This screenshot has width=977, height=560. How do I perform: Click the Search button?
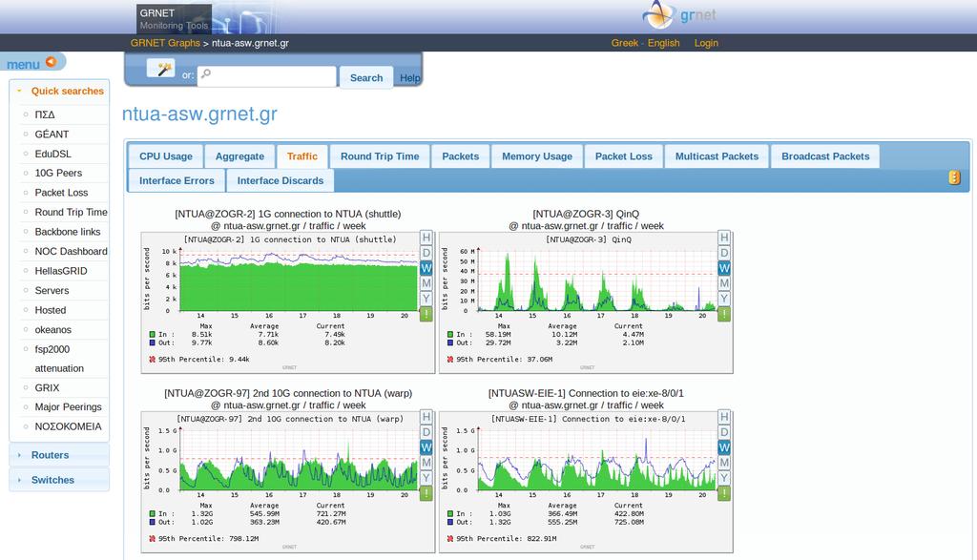(366, 78)
